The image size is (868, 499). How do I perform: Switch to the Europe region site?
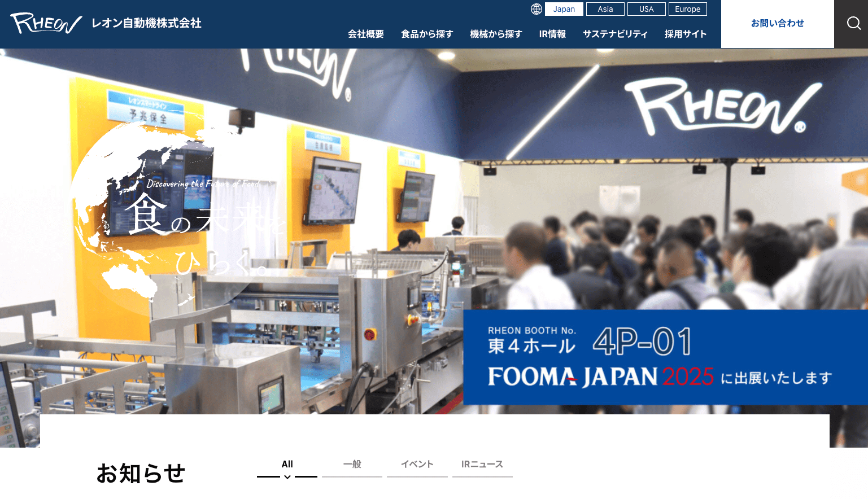[x=688, y=9]
